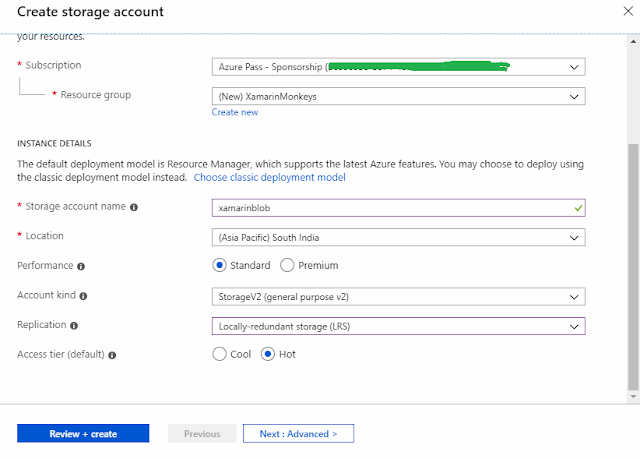640x459 pixels.
Task: Select Hot access tier
Action: (x=268, y=354)
